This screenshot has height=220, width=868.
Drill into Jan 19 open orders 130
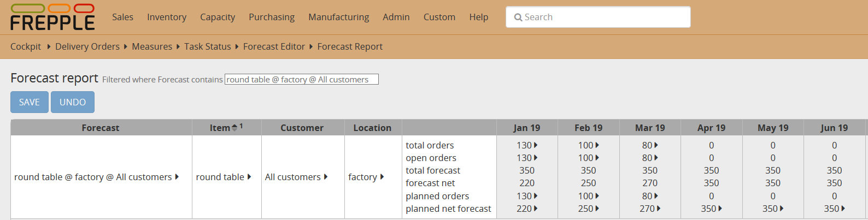coord(536,158)
